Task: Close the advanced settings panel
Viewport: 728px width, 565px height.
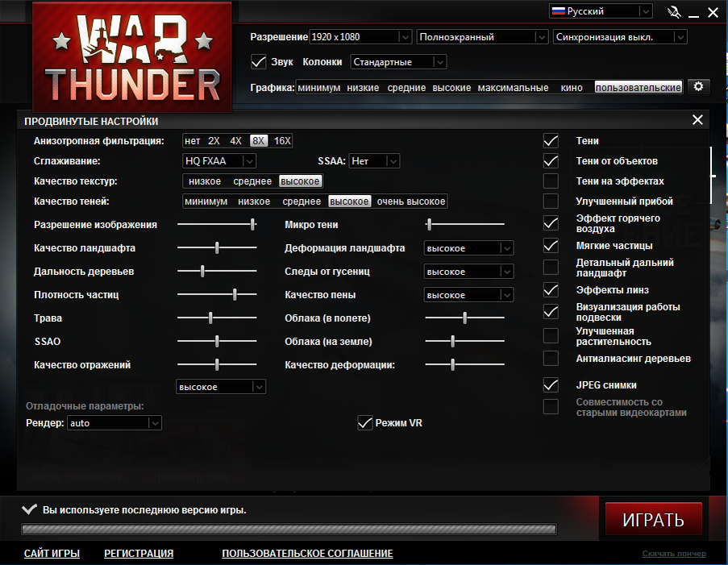Action: 697,120
